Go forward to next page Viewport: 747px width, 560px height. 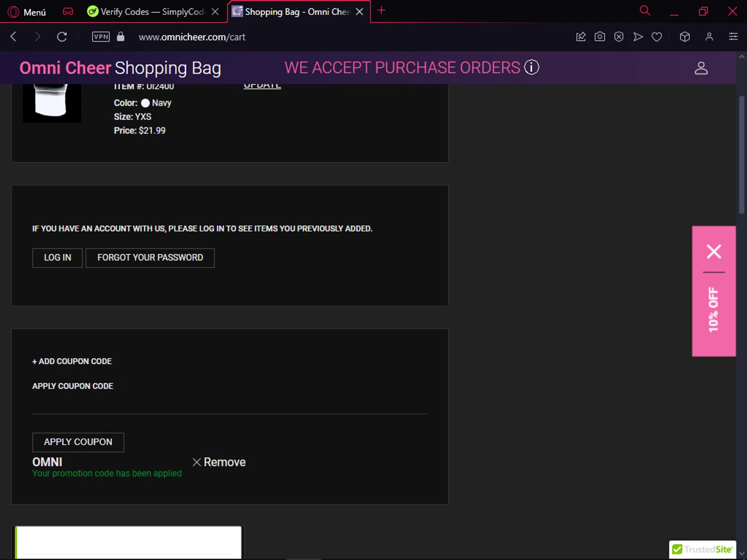click(x=37, y=36)
